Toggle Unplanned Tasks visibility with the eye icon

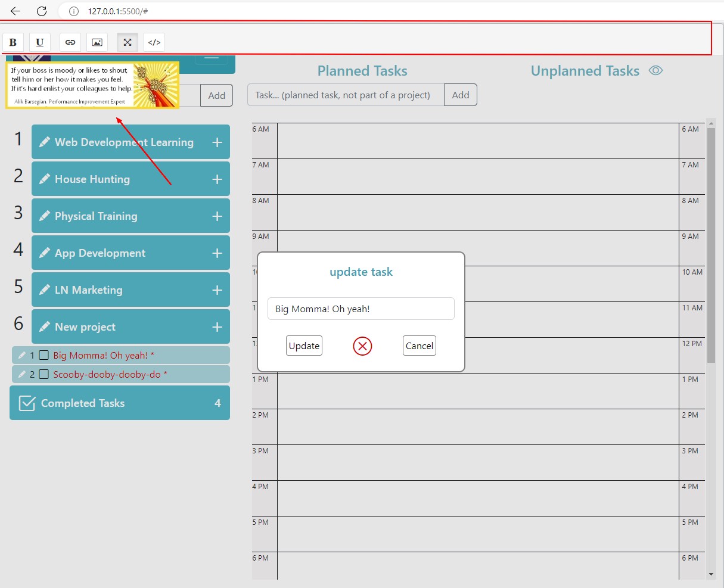pyautogui.click(x=655, y=70)
